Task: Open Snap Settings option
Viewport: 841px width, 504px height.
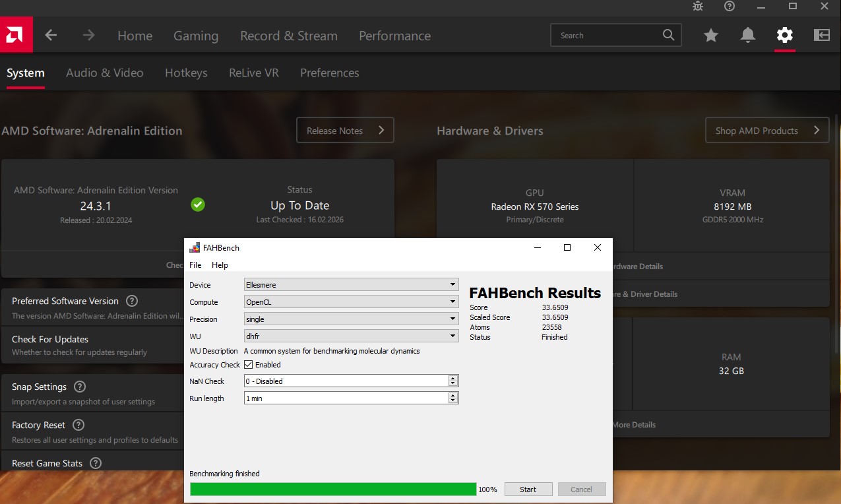Action: pyautogui.click(x=92, y=393)
